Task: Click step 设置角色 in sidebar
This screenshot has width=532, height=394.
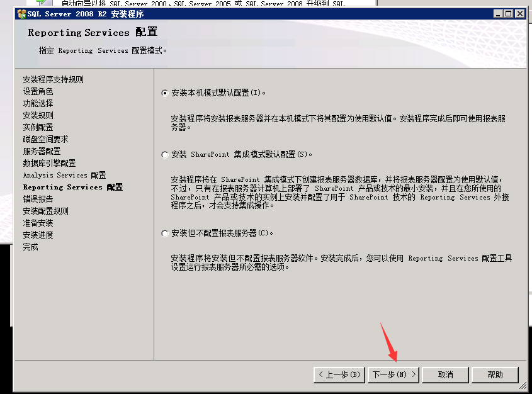Action: click(x=38, y=91)
